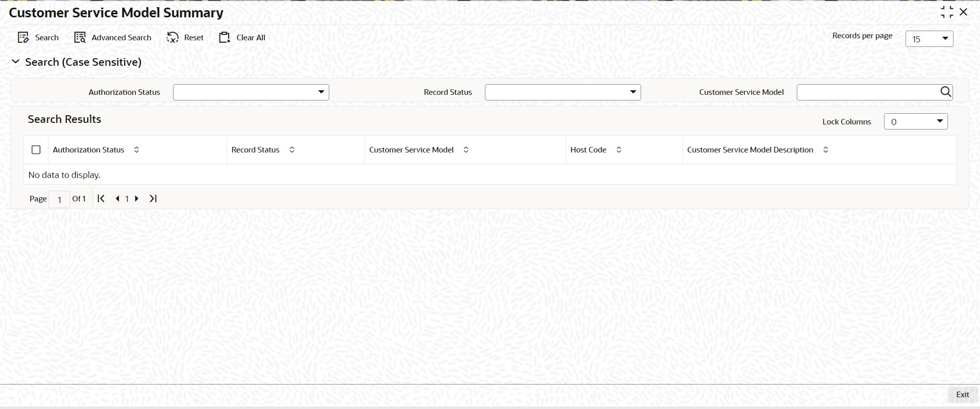Screen dimensions: 980x409
Task: Click current page number 1 in pager
Action: [127, 199]
